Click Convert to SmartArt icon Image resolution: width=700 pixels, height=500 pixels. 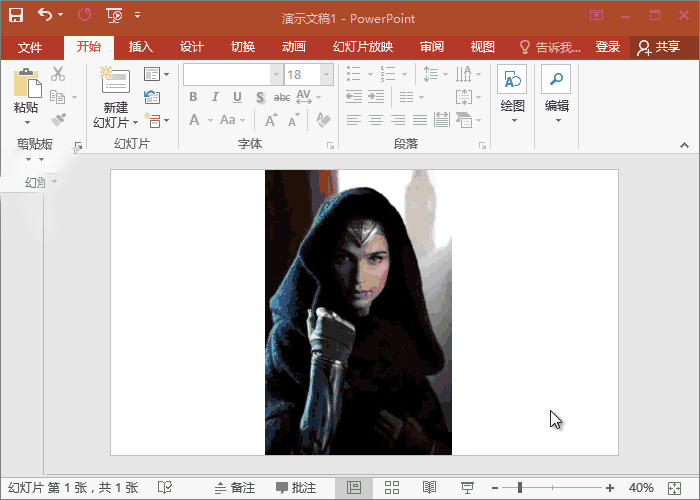(x=464, y=120)
